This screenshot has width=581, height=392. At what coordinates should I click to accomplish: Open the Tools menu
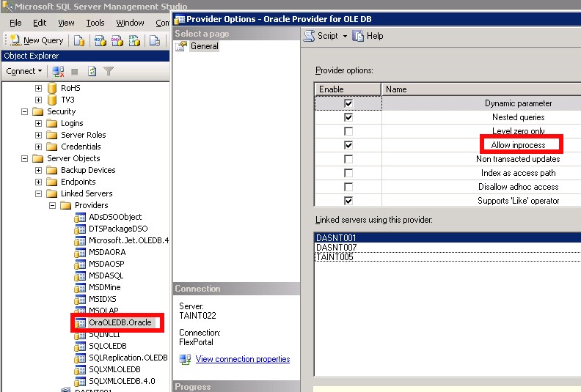click(x=95, y=23)
